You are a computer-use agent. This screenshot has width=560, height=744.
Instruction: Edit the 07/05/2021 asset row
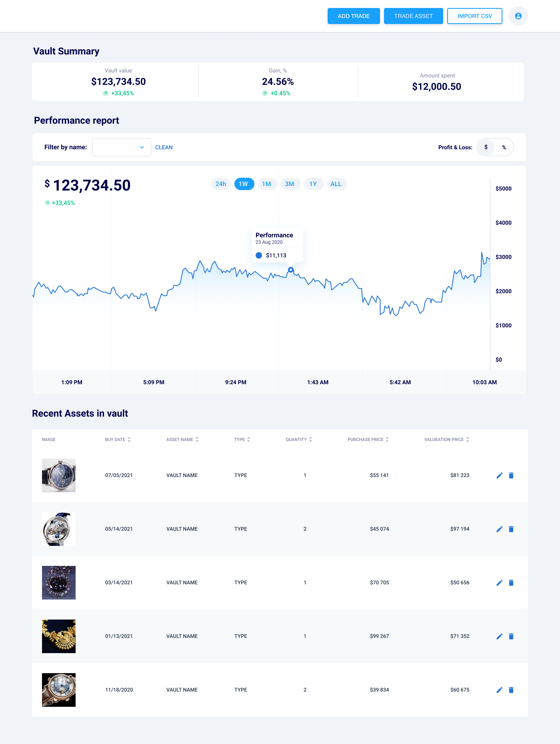point(499,475)
